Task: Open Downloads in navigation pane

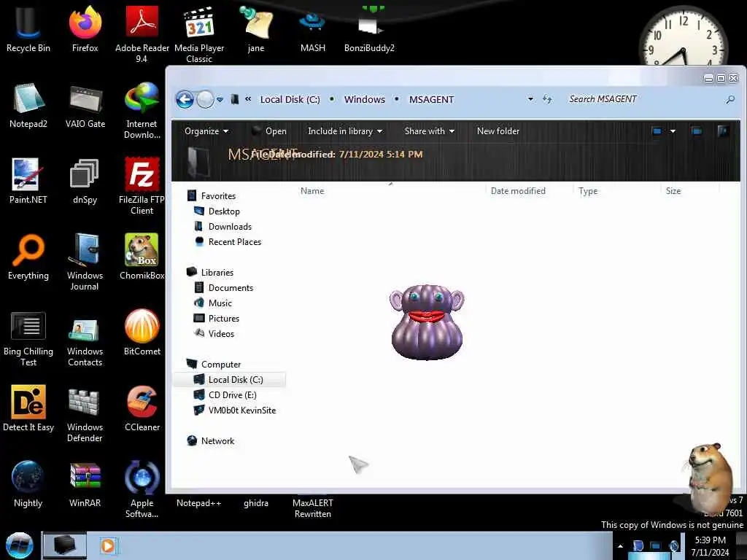Action: click(x=222, y=227)
